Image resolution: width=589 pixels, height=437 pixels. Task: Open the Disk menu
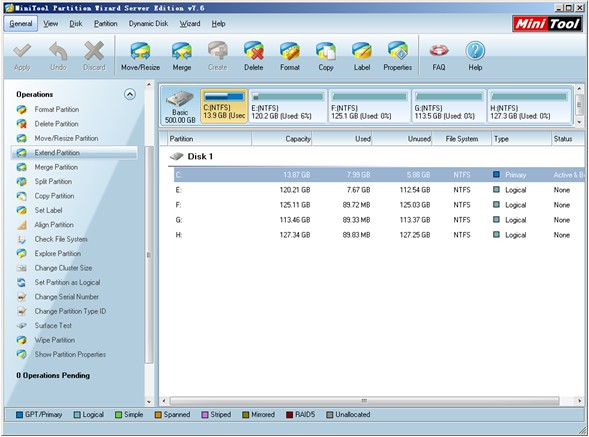76,24
